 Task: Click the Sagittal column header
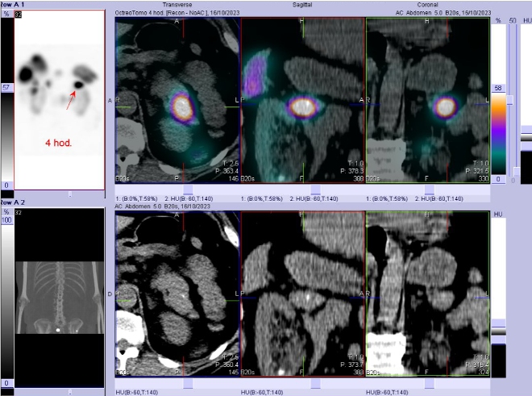coord(302,5)
